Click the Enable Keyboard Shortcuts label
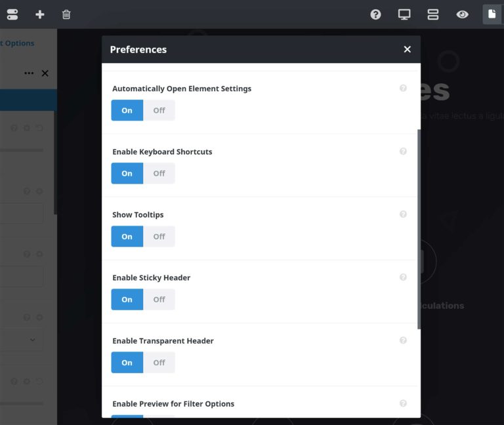The width and height of the screenshot is (504, 425). [162, 152]
